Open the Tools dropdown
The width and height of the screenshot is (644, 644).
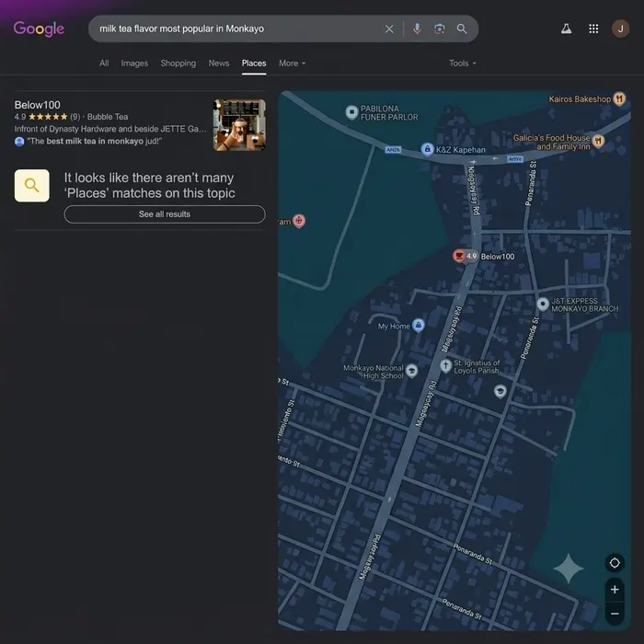coord(463,63)
